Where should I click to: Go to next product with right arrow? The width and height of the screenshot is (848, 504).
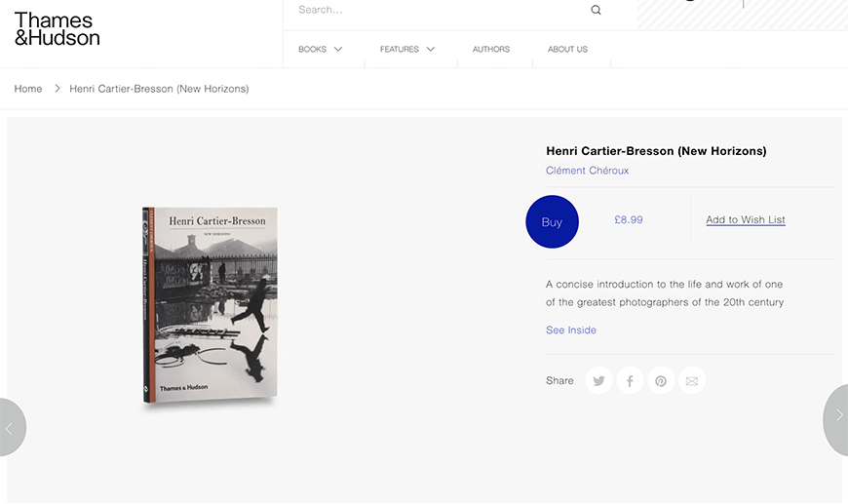pyautogui.click(x=836, y=414)
